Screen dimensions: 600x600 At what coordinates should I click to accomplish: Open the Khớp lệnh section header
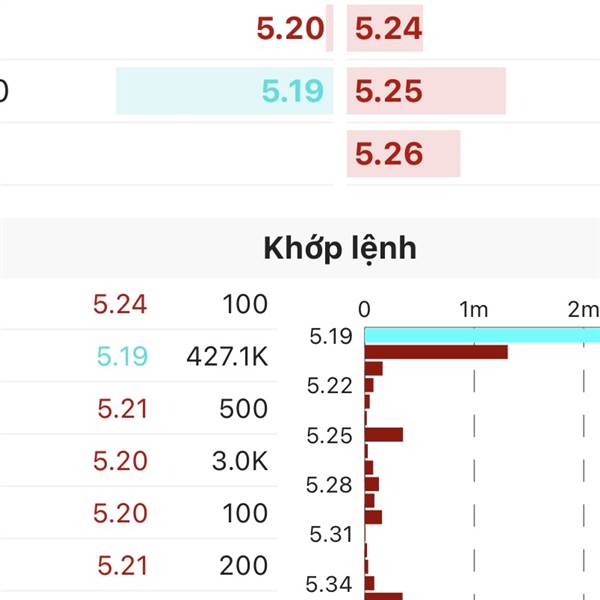(340, 248)
